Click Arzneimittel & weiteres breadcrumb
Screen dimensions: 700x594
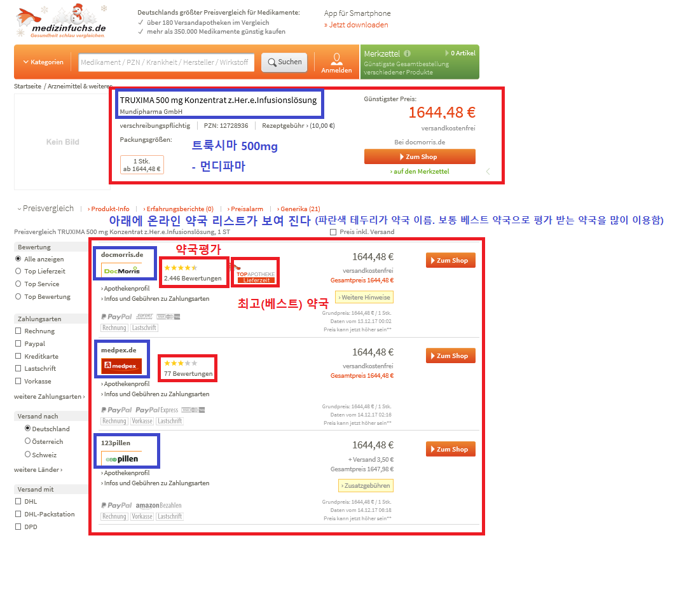80,86
